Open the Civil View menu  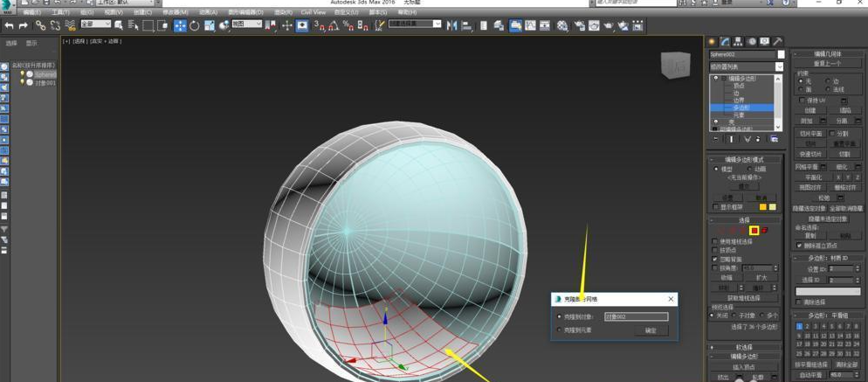click(313, 12)
